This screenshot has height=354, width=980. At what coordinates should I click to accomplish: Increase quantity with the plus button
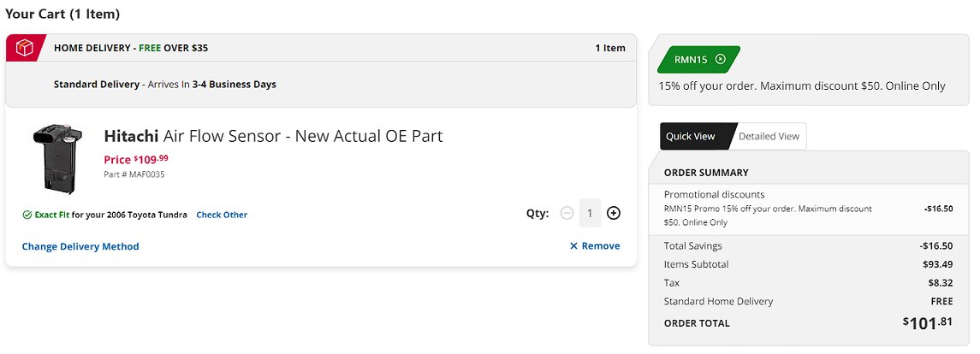click(613, 213)
